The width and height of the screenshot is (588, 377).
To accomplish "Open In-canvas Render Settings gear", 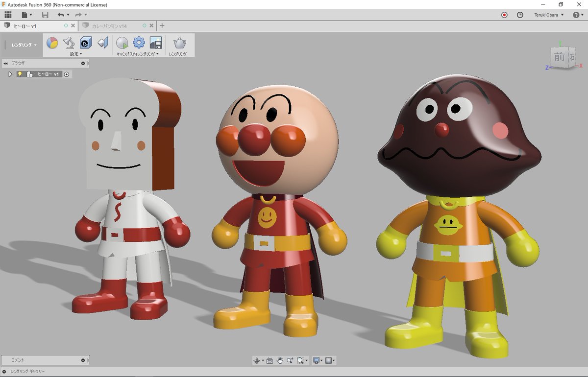I will tap(139, 43).
